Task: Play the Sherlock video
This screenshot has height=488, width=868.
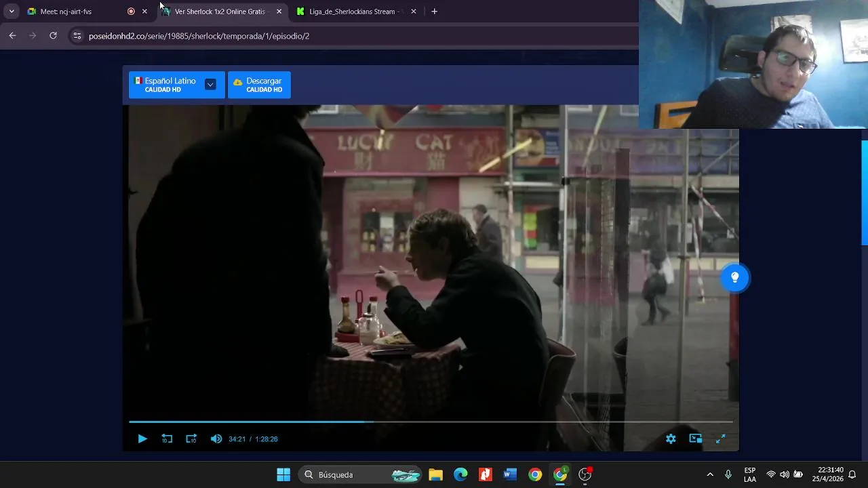Action: click(142, 439)
